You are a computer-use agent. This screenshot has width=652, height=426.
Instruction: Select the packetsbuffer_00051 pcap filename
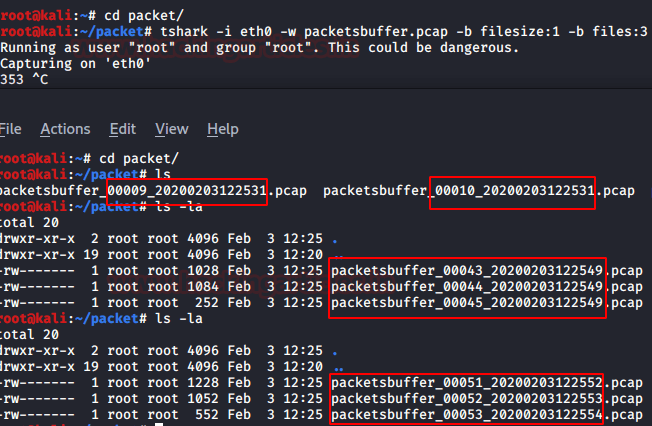pyautogui.click(x=486, y=382)
